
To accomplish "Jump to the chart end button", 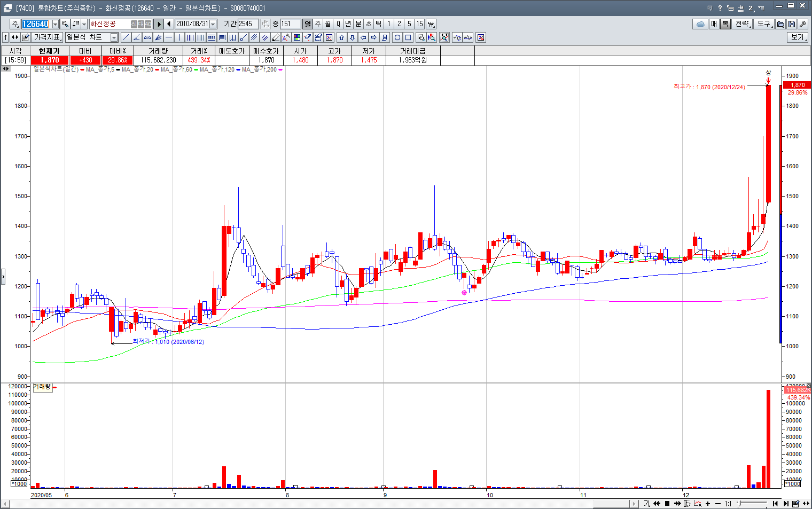I will click(786, 504).
